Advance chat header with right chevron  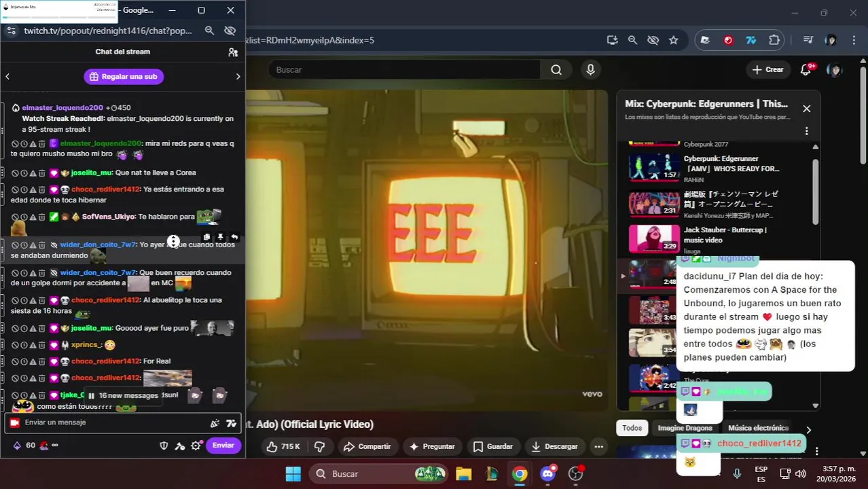[238, 77]
